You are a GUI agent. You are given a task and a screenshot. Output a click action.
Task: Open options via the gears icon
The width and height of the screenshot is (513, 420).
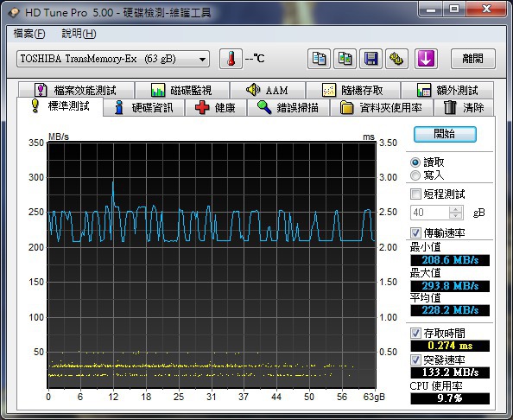point(396,59)
